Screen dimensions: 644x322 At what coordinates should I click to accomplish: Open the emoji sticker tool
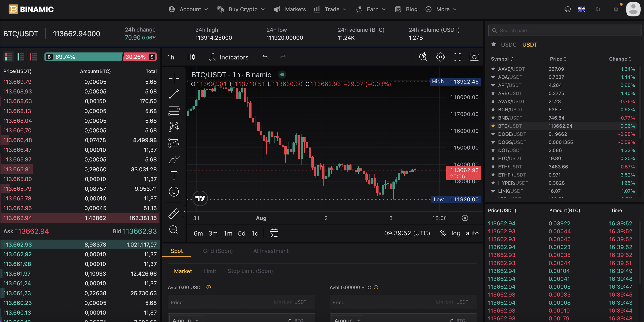click(x=174, y=192)
